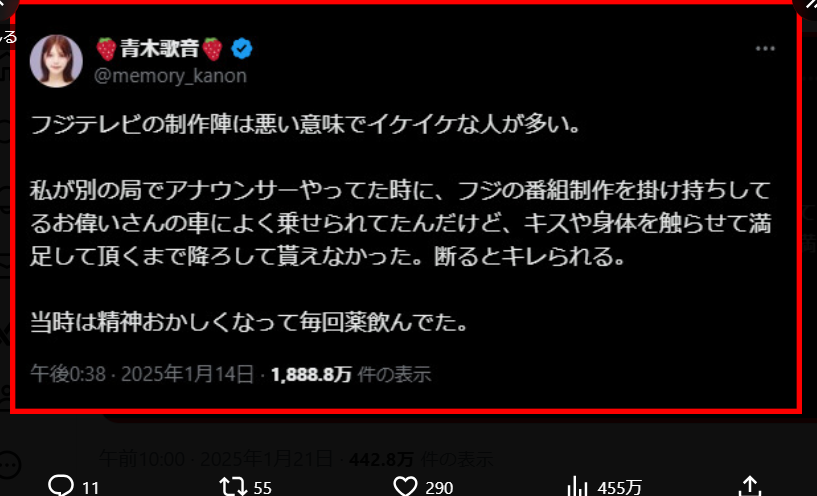The width and height of the screenshot is (817, 496).
Task: Click the 午後0:38 timestamp
Action: click(x=68, y=374)
